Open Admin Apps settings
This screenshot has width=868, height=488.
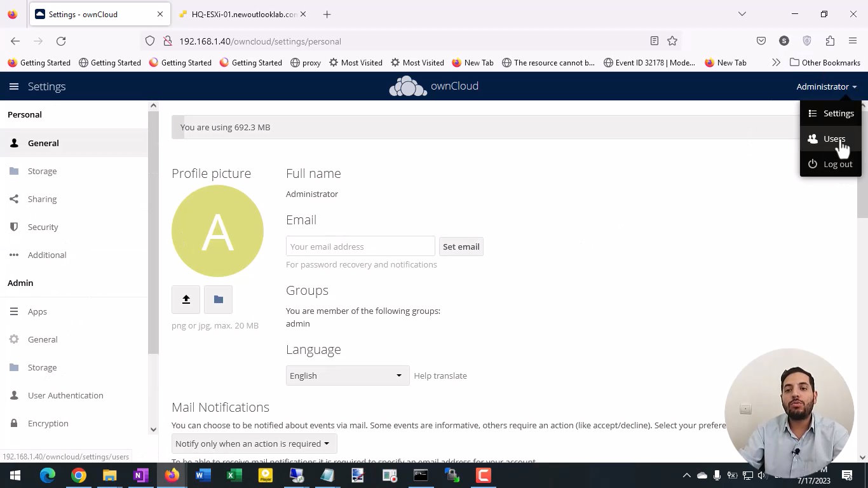click(x=74, y=311)
